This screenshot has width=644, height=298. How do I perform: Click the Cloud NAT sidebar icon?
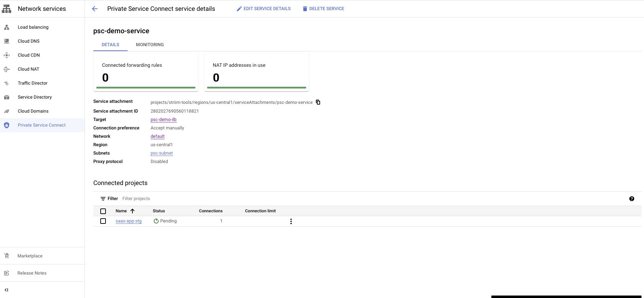pos(7,69)
